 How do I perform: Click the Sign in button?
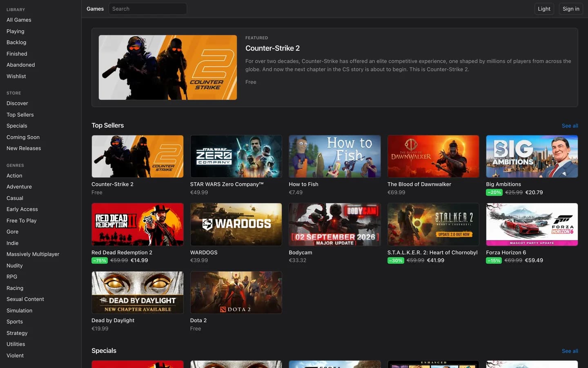pos(570,9)
